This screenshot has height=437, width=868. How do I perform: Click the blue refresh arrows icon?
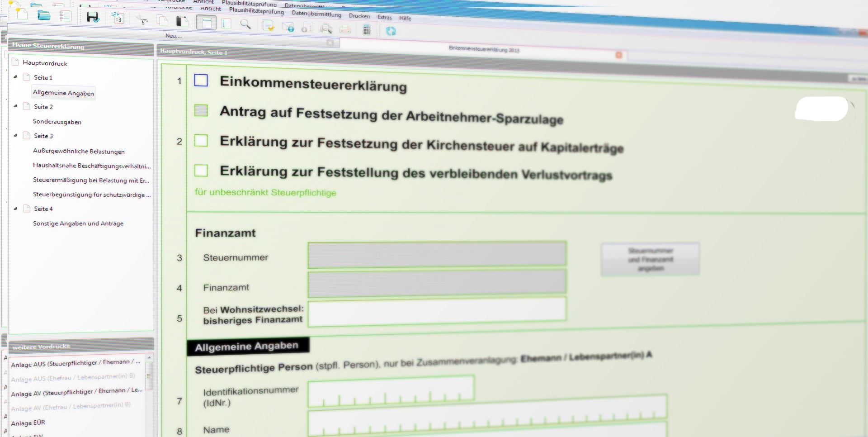coord(391,31)
